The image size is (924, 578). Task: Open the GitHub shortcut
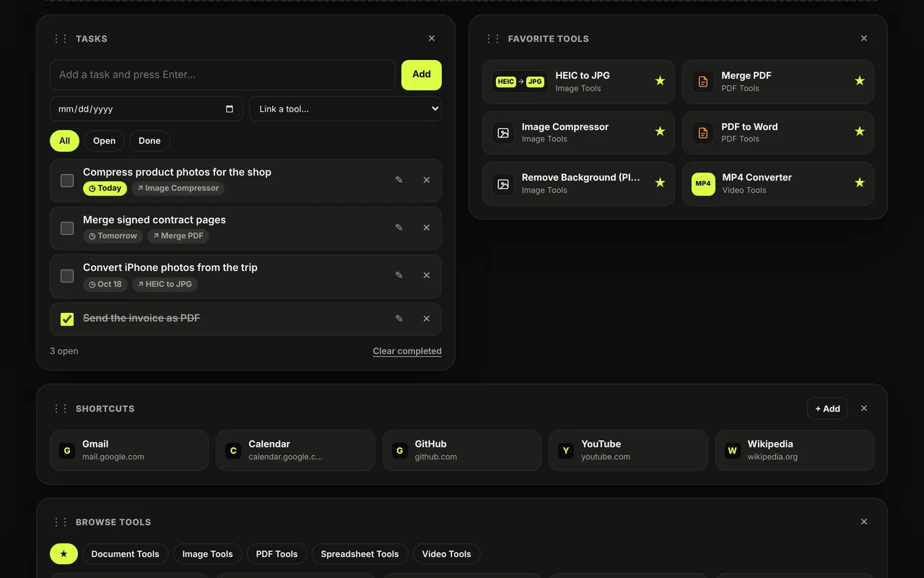(x=462, y=451)
